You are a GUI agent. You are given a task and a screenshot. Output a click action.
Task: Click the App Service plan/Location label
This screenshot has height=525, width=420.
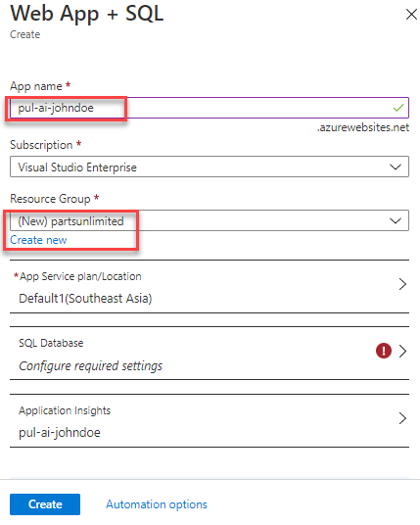pyautogui.click(x=80, y=276)
